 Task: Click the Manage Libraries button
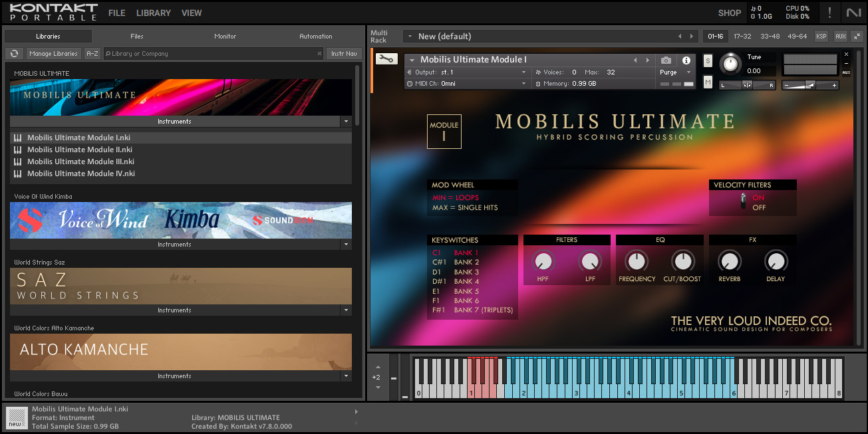tap(53, 54)
